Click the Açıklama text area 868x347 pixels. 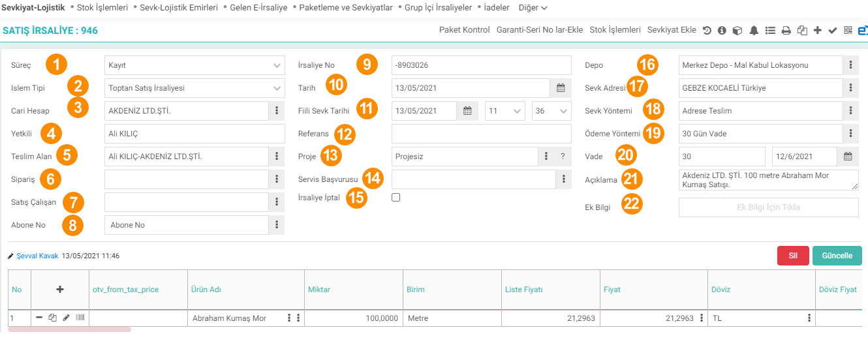769,180
